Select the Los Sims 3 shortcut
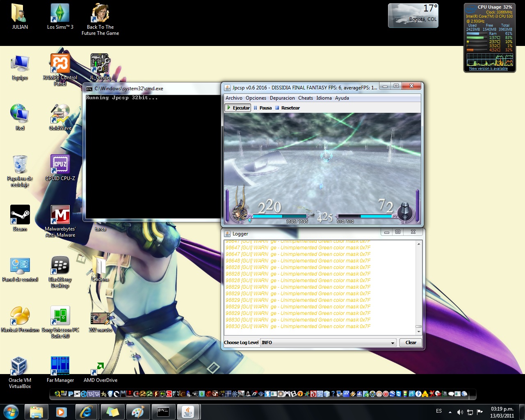 (x=60, y=16)
